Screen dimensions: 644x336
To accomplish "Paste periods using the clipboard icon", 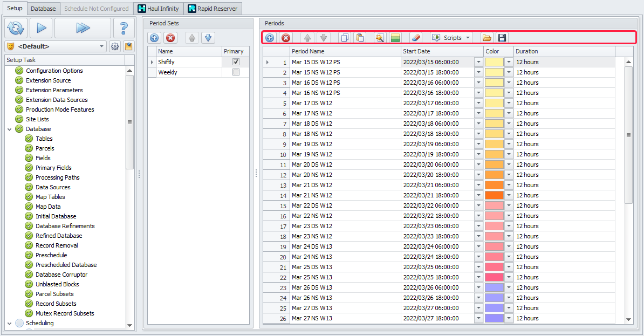I will click(360, 38).
